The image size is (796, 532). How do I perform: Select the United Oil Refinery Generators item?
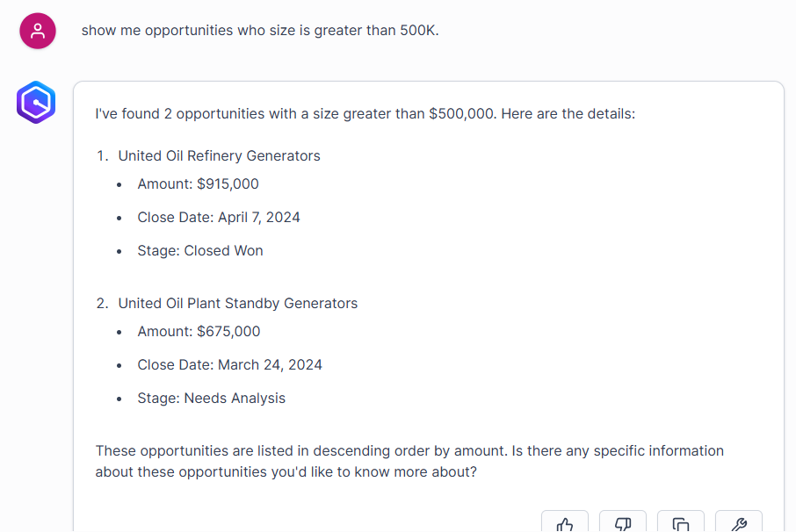(219, 156)
